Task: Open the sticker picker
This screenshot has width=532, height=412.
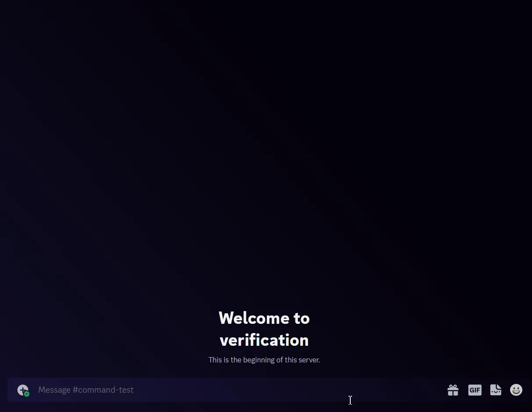Action: coord(496,390)
